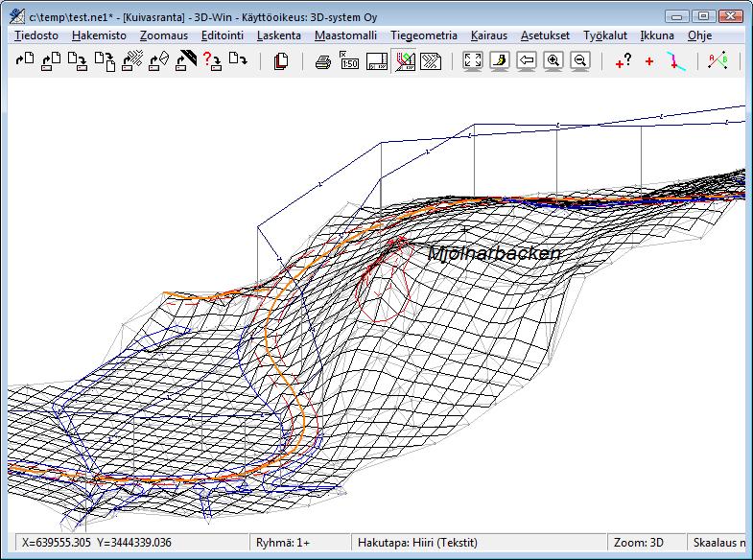The width and height of the screenshot is (753, 560).
Task: Click the open file with format icon
Action: click(51, 61)
